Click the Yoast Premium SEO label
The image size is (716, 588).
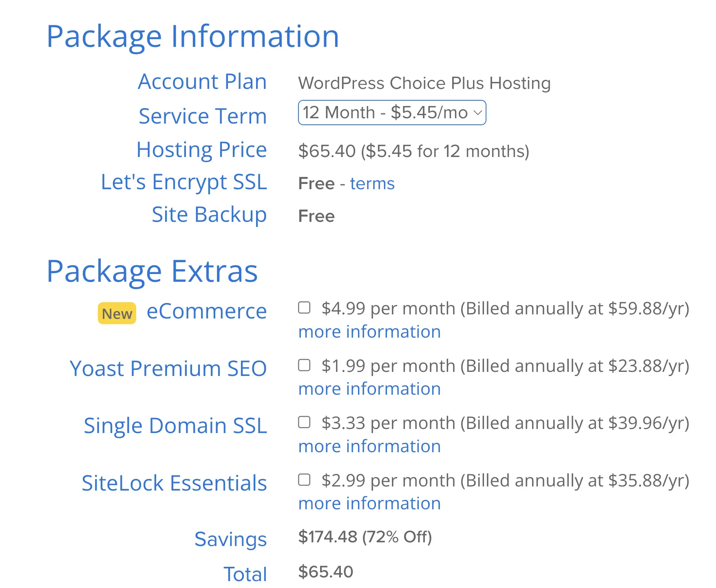coord(168,369)
